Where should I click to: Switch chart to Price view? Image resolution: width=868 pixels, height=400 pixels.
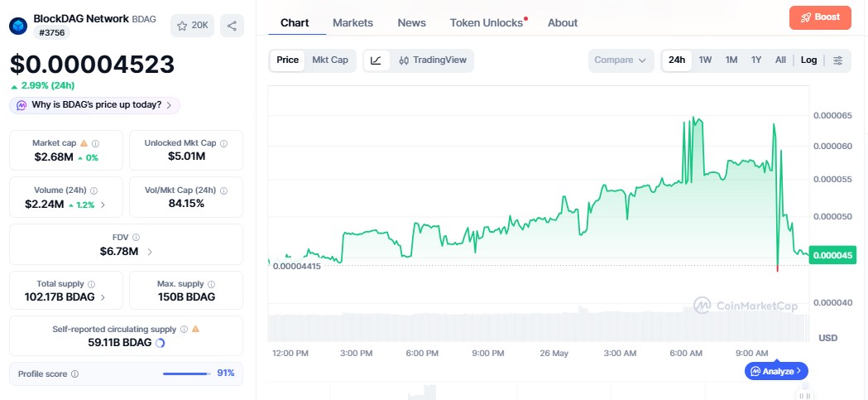click(288, 60)
